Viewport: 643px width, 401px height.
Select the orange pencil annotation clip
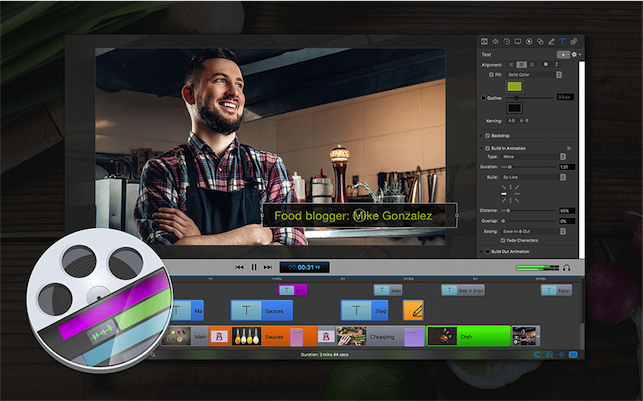(x=413, y=310)
